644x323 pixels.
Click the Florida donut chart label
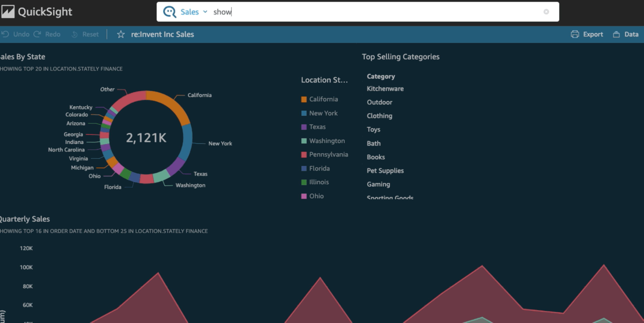coord(113,187)
